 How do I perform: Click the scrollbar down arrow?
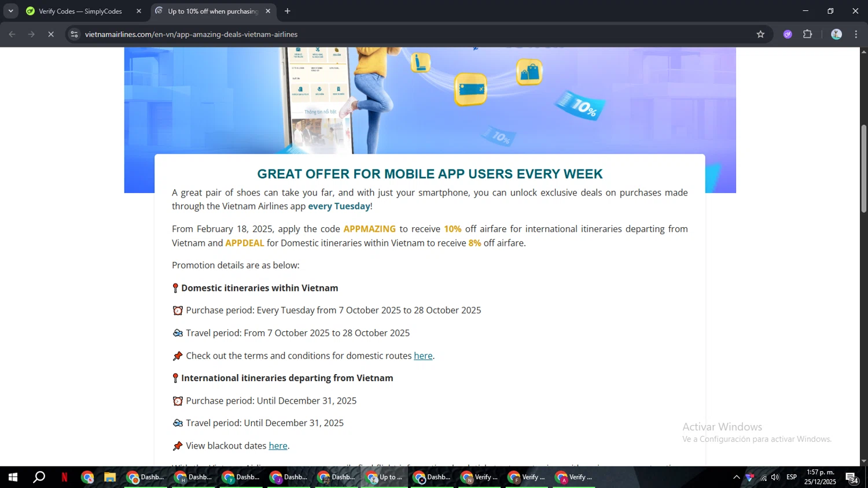863,461
